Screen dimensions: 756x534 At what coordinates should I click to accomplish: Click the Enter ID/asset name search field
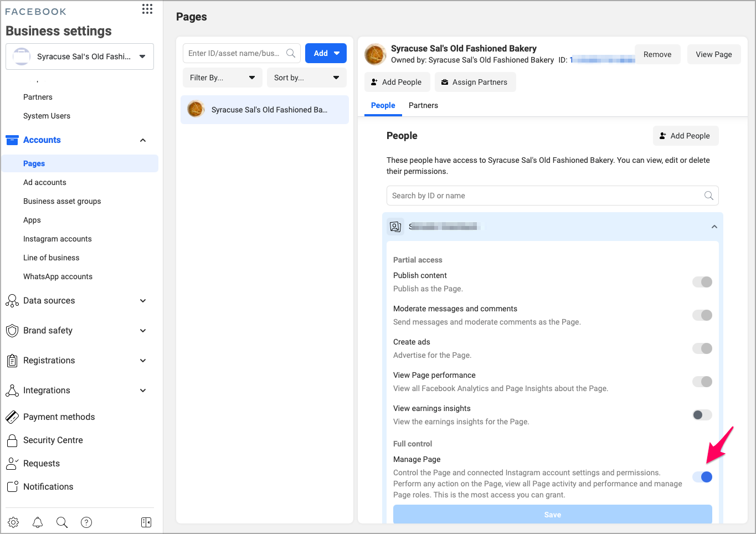(241, 53)
